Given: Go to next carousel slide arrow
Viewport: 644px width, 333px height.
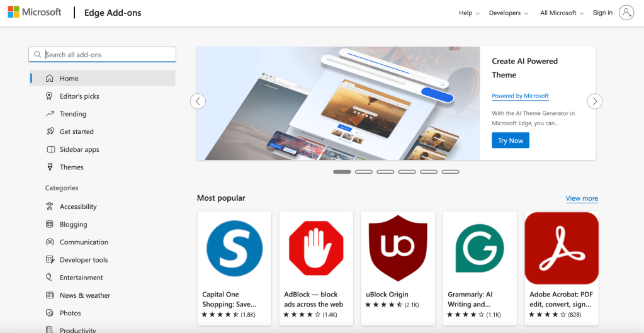Looking at the screenshot, I should (x=595, y=101).
